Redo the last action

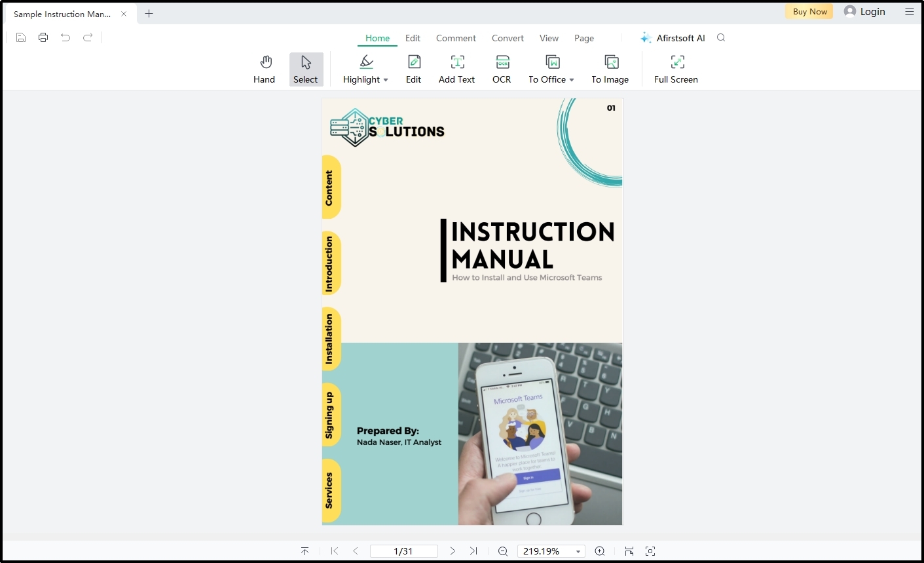click(88, 37)
